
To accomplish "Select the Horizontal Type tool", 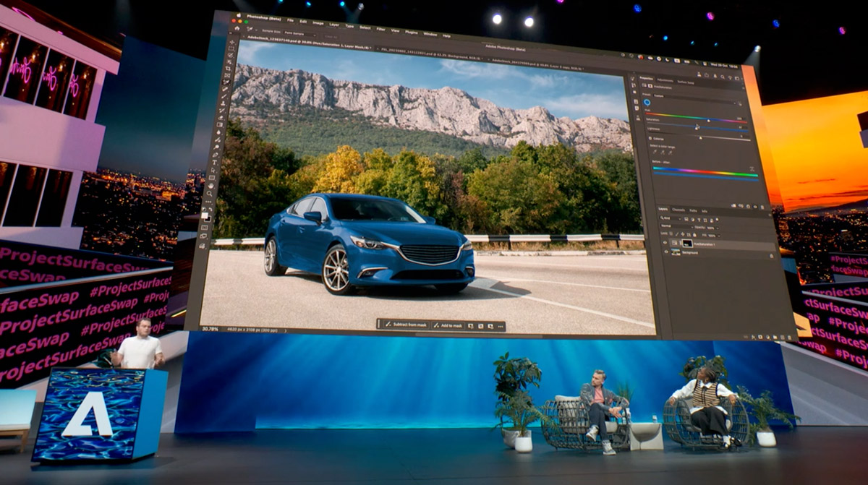I will point(214,163).
